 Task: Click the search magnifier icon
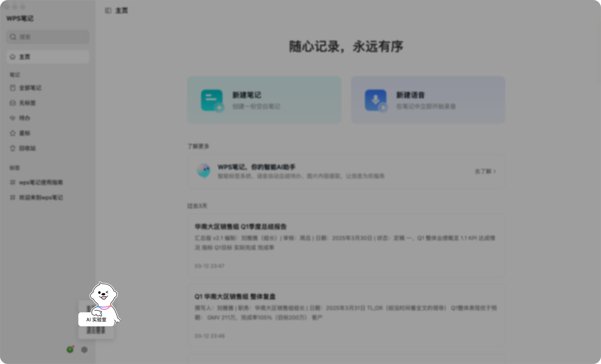13,37
